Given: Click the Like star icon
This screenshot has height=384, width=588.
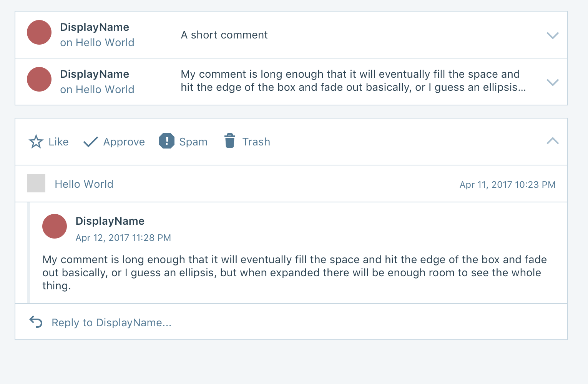Looking at the screenshot, I should point(36,142).
